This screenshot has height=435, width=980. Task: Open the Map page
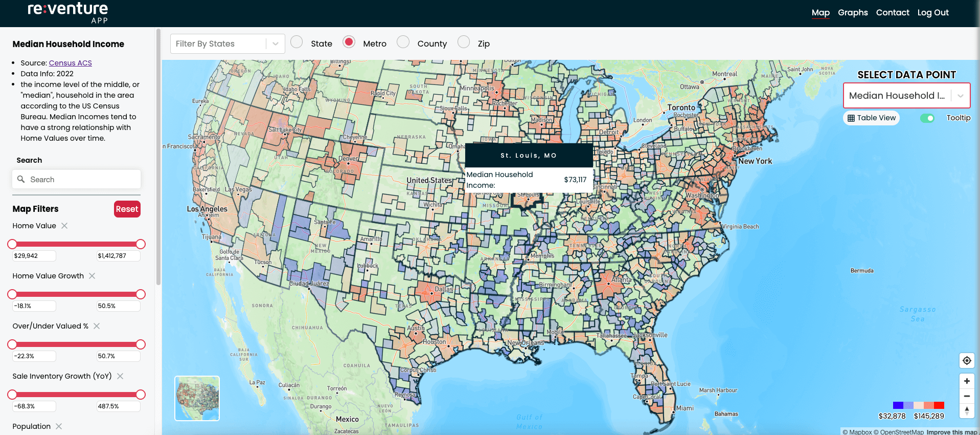821,12
